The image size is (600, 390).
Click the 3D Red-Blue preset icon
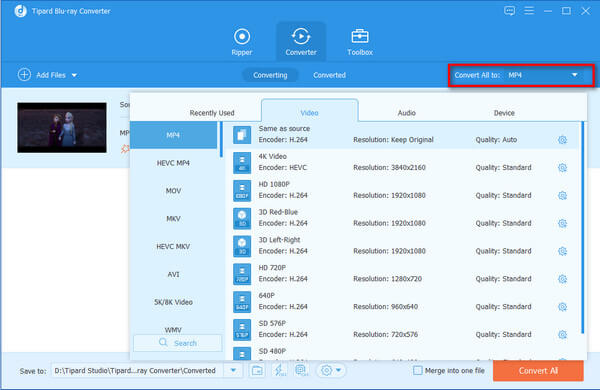click(242, 219)
